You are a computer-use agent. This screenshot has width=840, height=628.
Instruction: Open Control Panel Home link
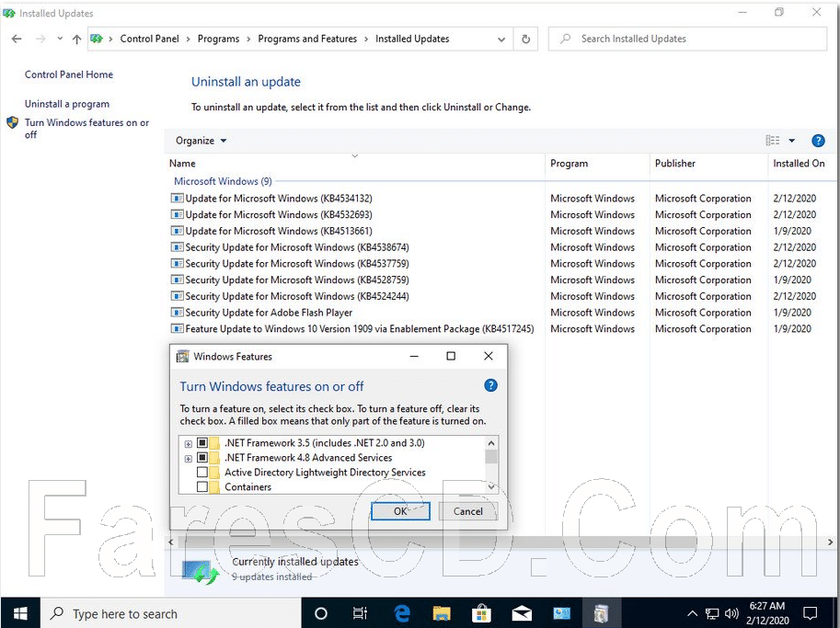pyautogui.click(x=69, y=74)
